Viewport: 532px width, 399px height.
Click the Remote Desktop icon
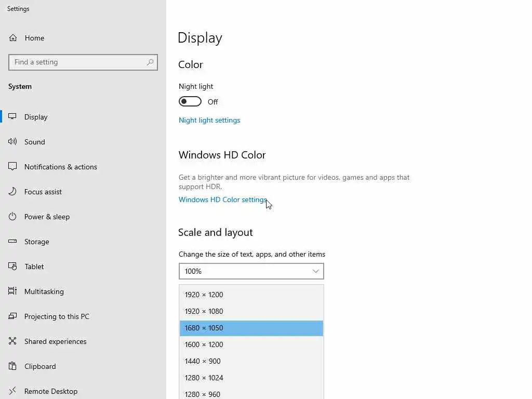(12, 391)
